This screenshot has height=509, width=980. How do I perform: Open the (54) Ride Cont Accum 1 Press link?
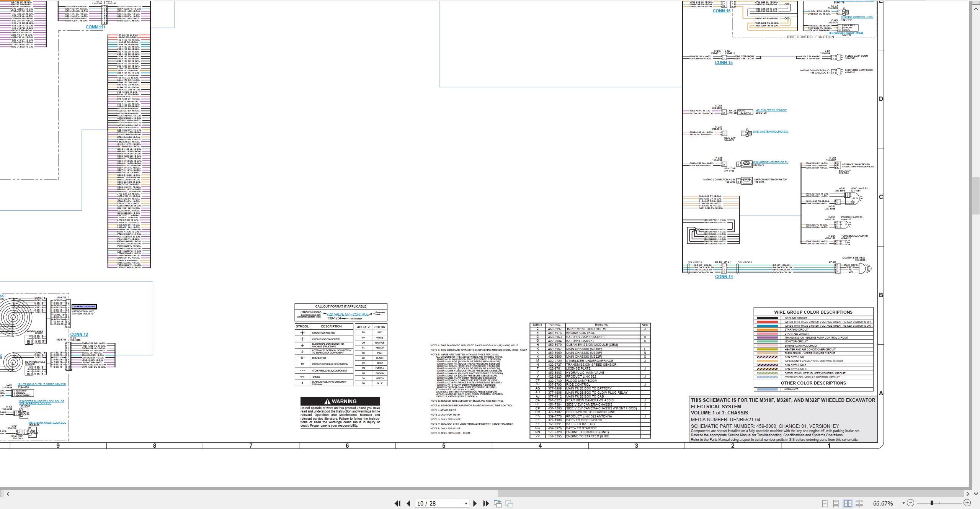point(846,33)
